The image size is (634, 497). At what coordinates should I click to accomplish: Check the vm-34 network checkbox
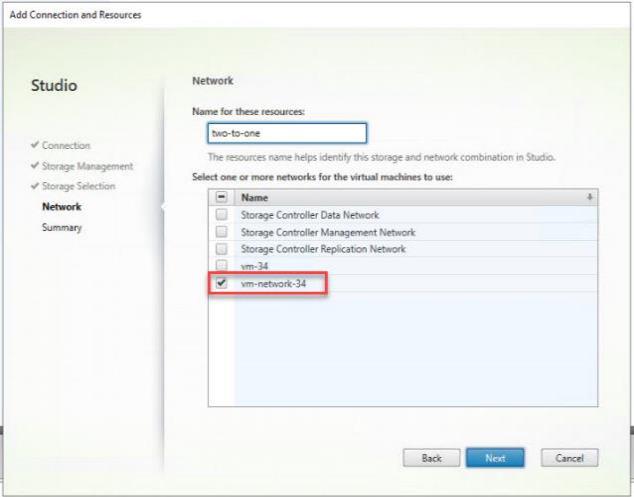click(221, 266)
